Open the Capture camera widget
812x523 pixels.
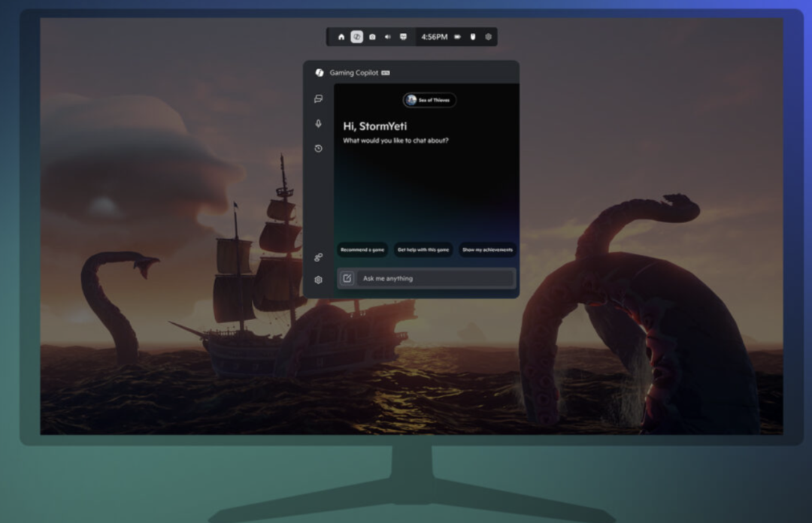[x=372, y=37]
